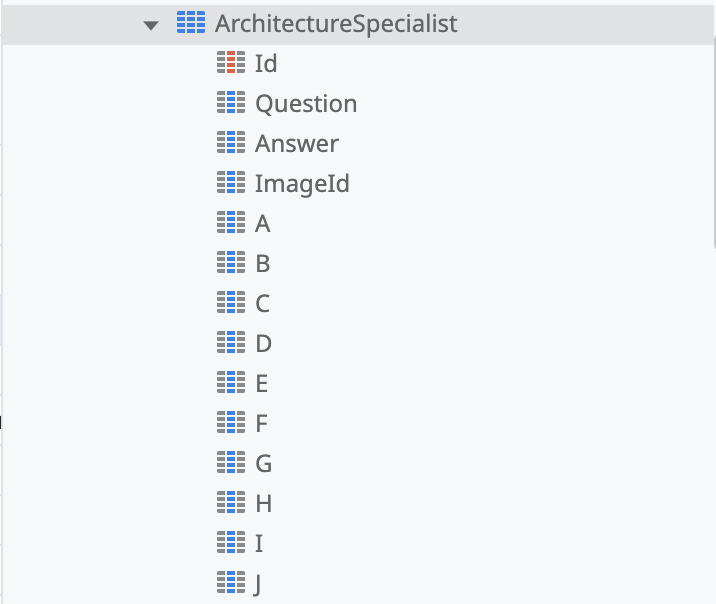Screen dimensions: 716x604
Task: Click the ArchitectureSpecialist table icon
Action: tap(190, 24)
